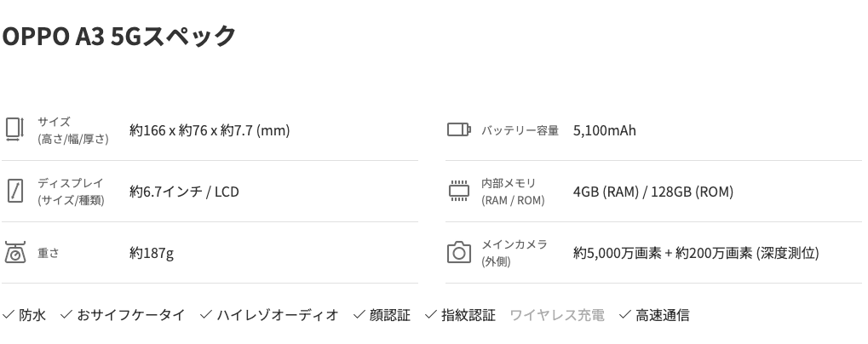868x344 pixels.
Task: Click the greyed-out ワイヤレス充電 label
Action: pyautogui.click(x=557, y=315)
